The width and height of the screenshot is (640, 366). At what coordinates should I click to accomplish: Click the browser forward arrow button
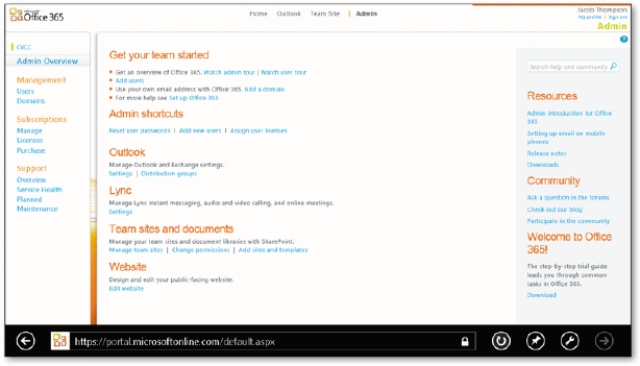point(604,341)
